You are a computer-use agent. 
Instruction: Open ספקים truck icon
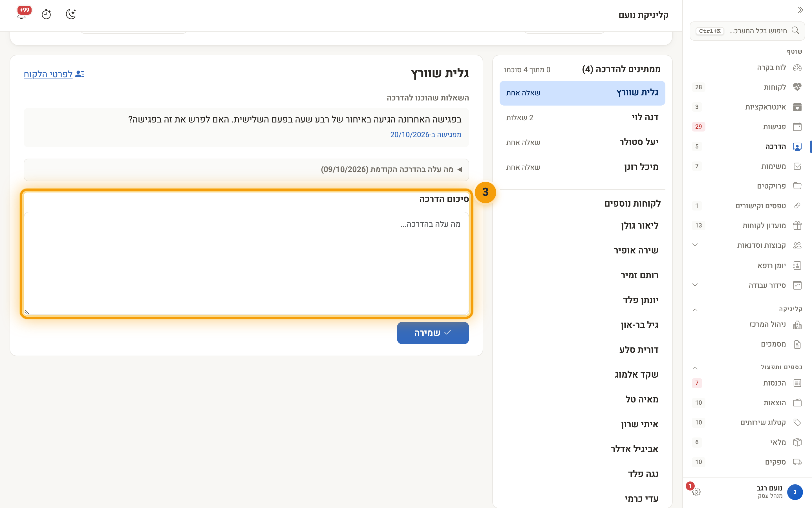point(797,462)
